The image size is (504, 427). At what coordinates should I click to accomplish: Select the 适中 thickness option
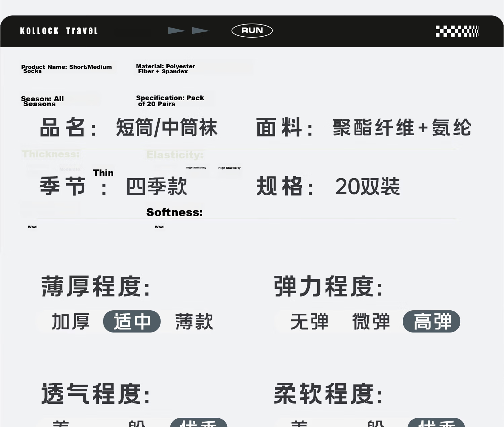pos(132,321)
